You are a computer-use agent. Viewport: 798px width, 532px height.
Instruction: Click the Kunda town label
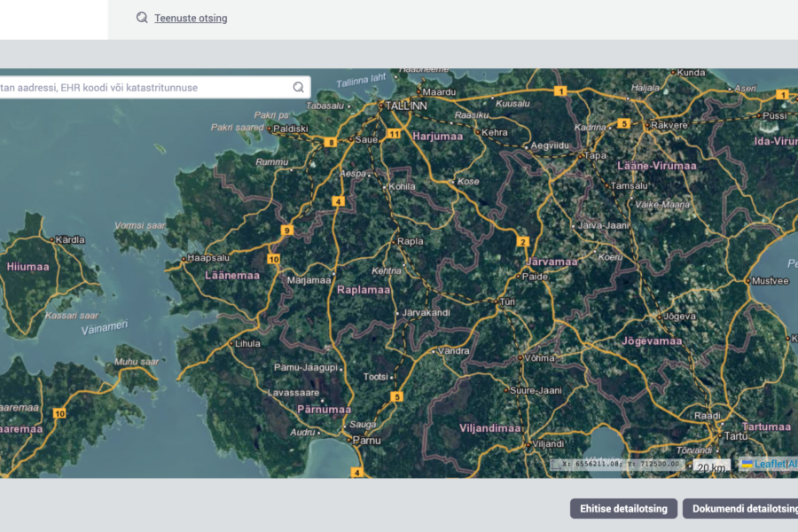[691, 73]
